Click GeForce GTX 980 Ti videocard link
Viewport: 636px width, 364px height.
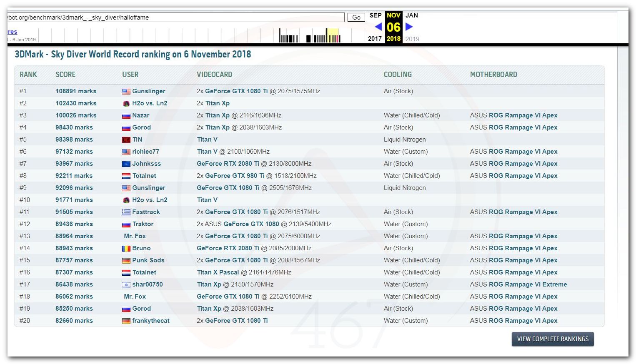point(235,176)
